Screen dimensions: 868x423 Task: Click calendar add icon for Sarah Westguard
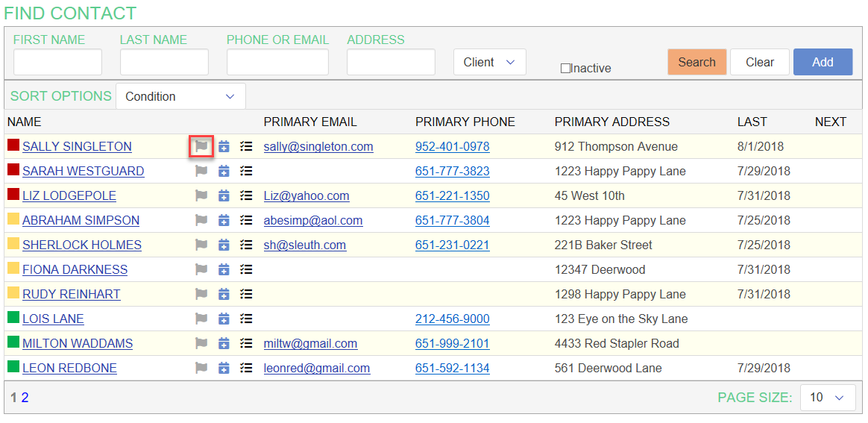[x=224, y=172]
